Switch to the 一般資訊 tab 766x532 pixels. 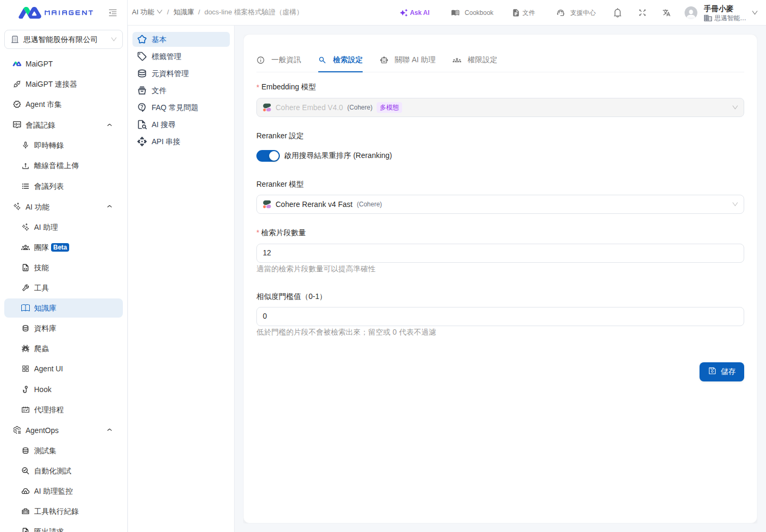(x=279, y=60)
